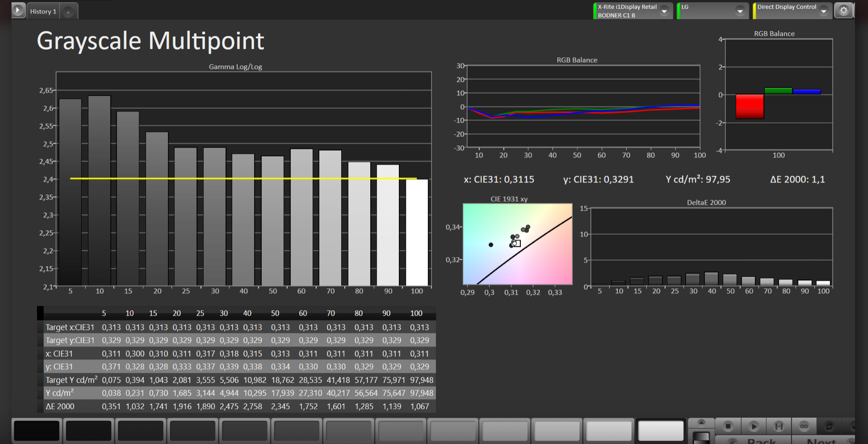Click the refresh arrows icon in bottom toolbar
Image resolution: width=868 pixels, height=444 pixels.
[x=829, y=426]
